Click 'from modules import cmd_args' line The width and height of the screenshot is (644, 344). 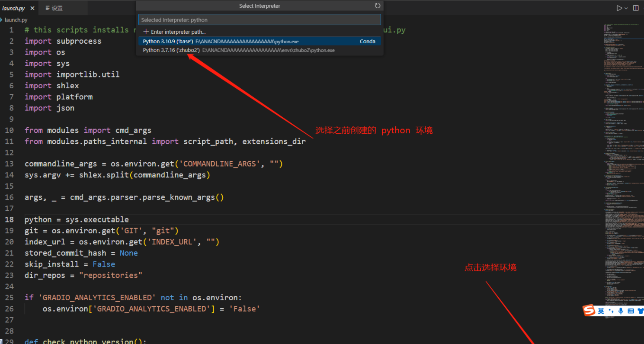[x=88, y=130]
